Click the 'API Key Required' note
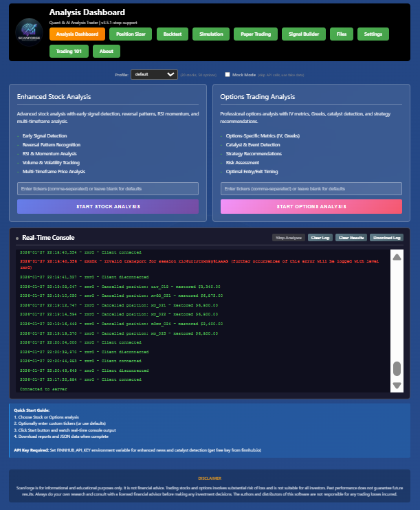This screenshot has width=420, height=510. pos(137,450)
